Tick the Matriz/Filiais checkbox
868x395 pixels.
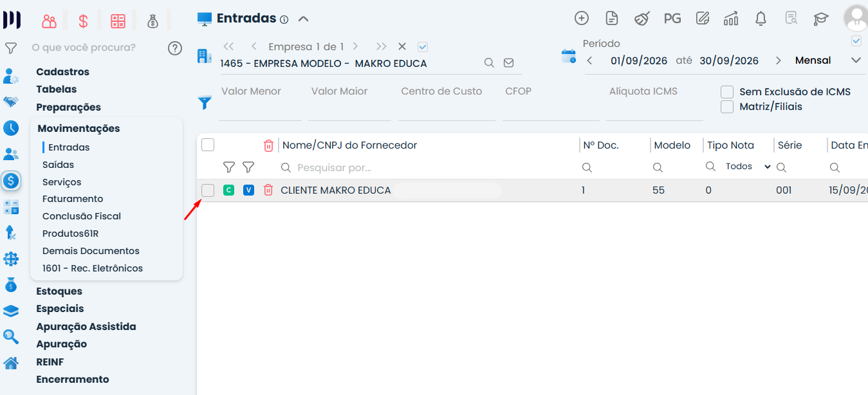727,107
